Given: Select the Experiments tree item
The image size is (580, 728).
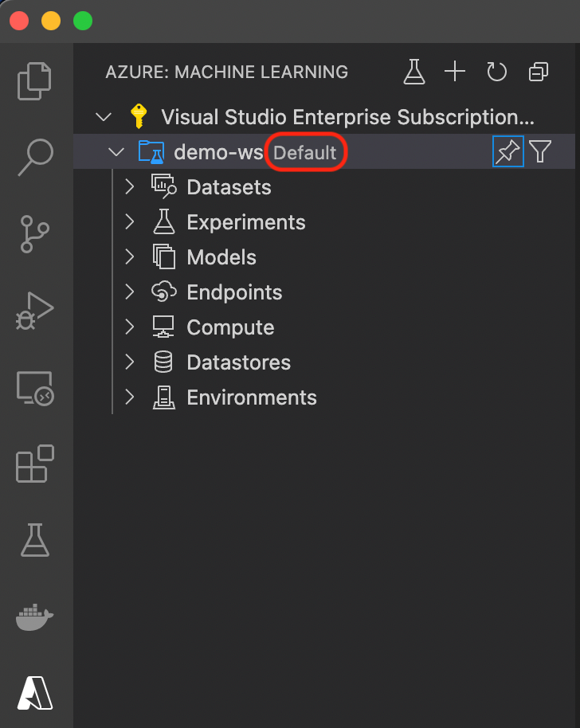Looking at the screenshot, I should click(x=246, y=222).
